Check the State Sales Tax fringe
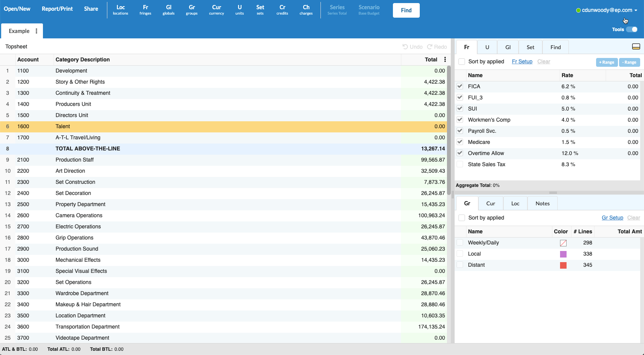This screenshot has width=644, height=355. pyautogui.click(x=460, y=164)
